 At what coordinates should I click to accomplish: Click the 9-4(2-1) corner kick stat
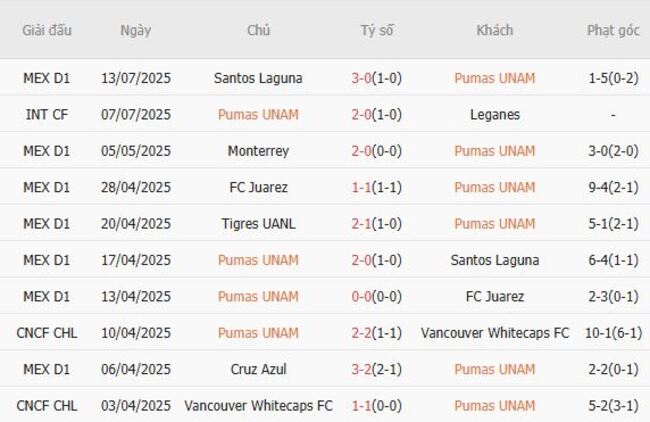tap(613, 187)
